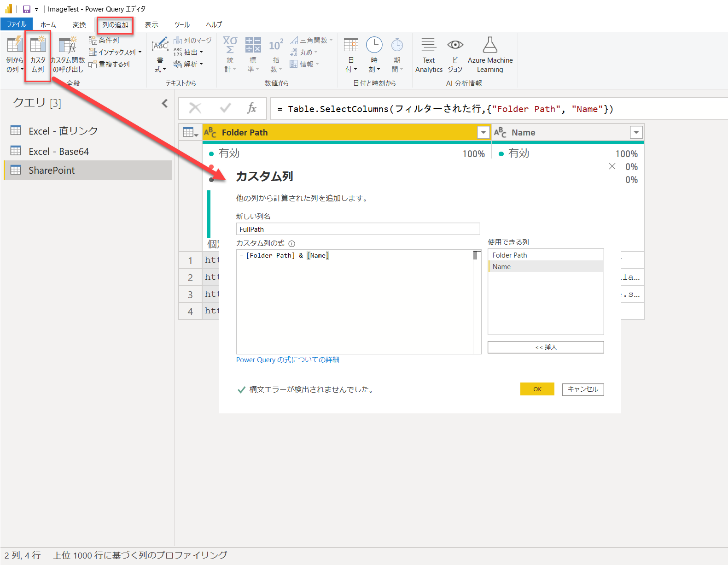This screenshot has width=728, height=565.
Task: Click the Insert (<< 挿入) button
Action: (x=546, y=347)
